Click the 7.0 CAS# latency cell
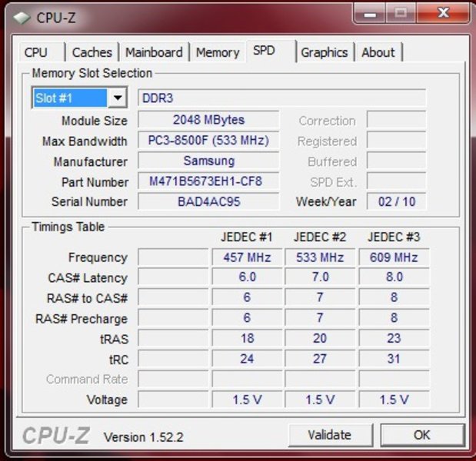 (320, 277)
